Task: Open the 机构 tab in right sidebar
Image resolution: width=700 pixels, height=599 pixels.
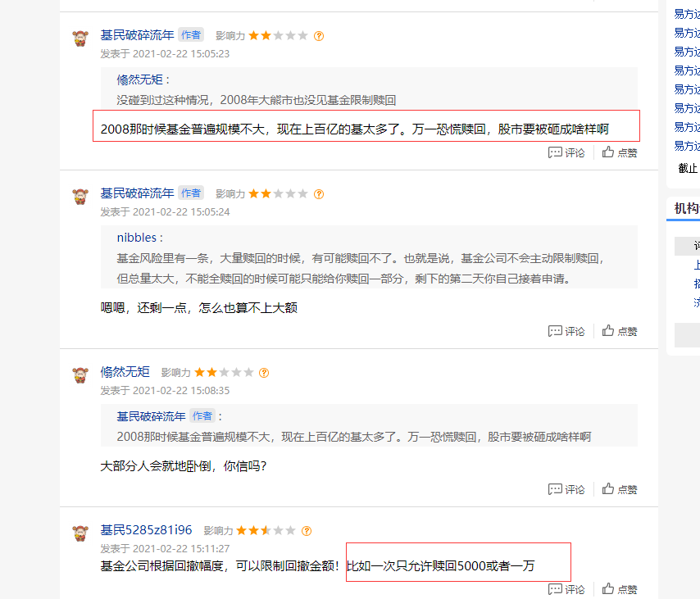Action: pos(687,208)
